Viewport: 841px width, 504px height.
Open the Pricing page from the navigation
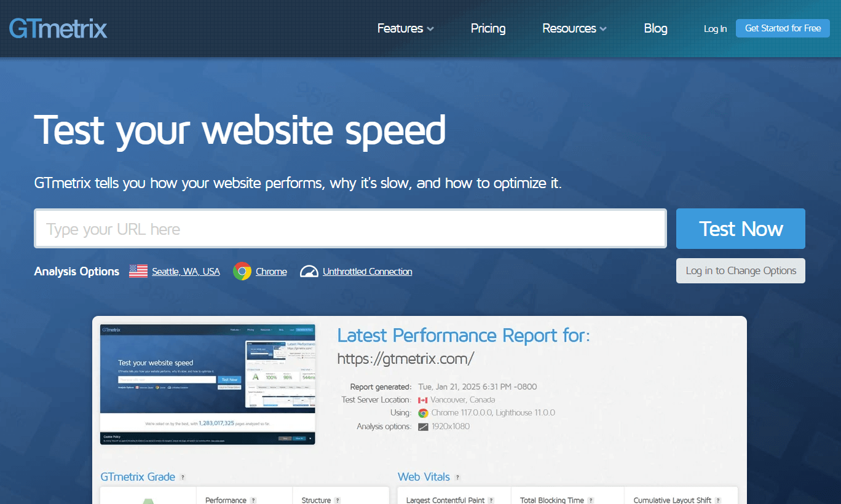(488, 28)
